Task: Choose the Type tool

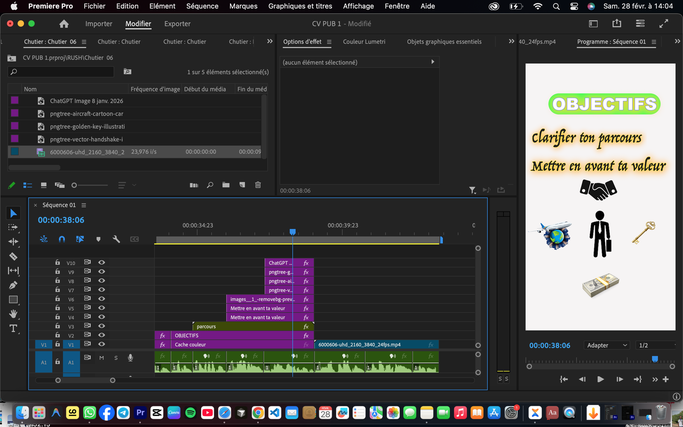Action: pyautogui.click(x=13, y=328)
